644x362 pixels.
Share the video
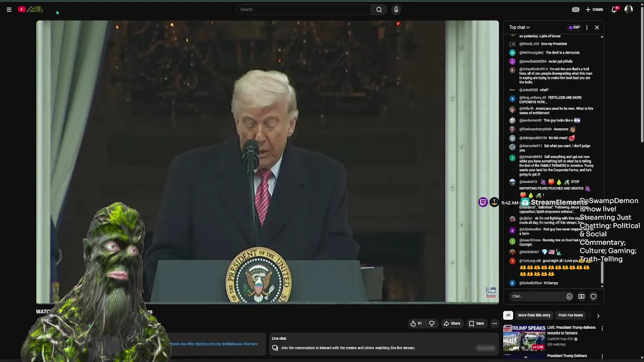(451, 324)
